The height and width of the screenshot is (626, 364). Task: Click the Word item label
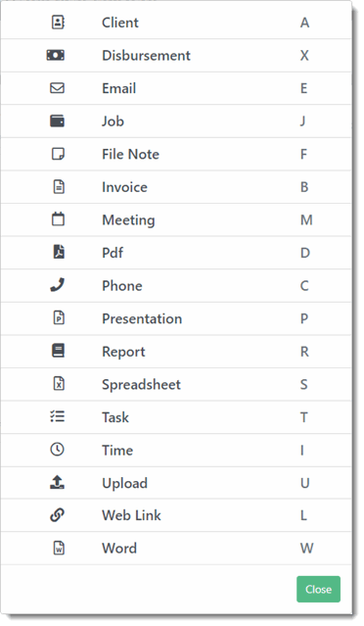coord(119,549)
